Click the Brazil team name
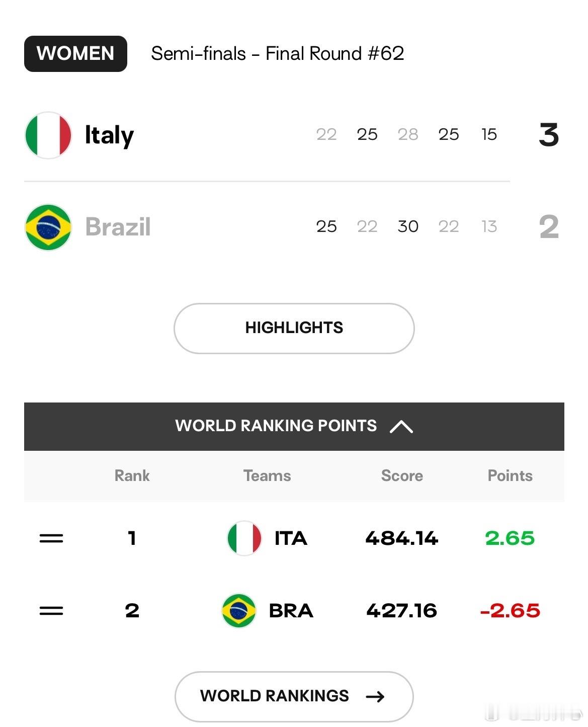Viewport: 588px width, 727px height. pos(118,227)
